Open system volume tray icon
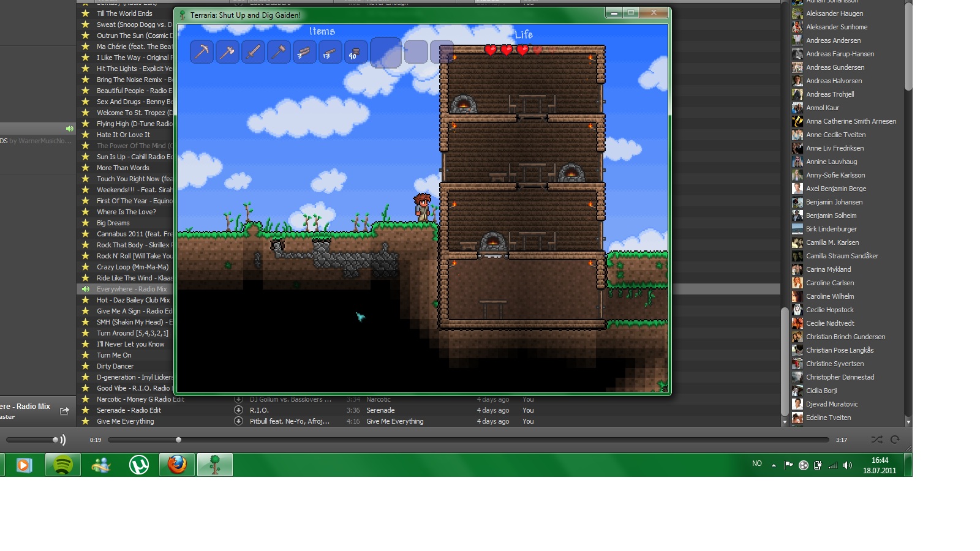This screenshot has width=980, height=551. point(848,465)
